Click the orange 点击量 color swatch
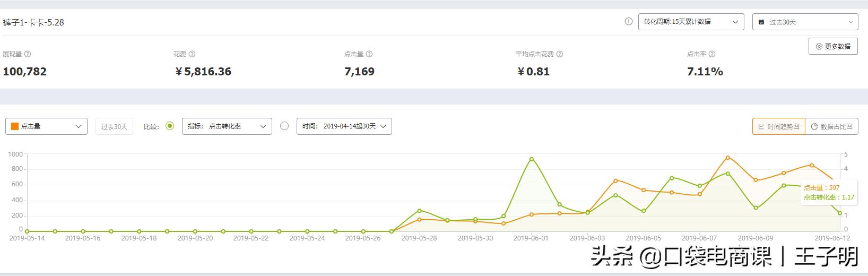The height and width of the screenshot is (276, 868). (x=15, y=126)
